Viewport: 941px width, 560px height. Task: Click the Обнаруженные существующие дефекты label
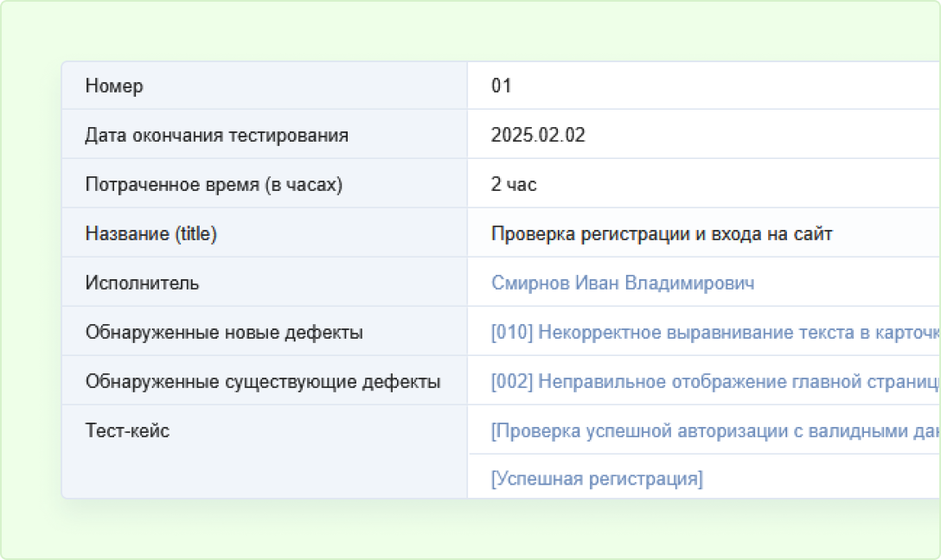click(x=263, y=382)
